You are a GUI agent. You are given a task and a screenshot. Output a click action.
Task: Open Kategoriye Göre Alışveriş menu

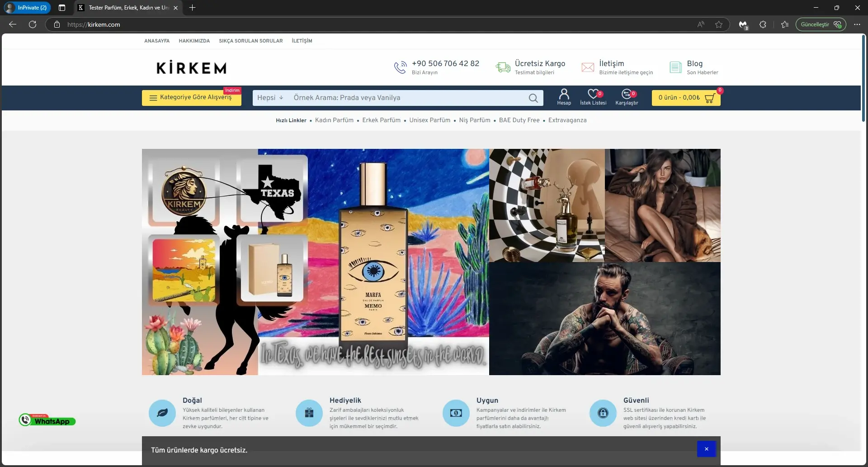click(x=191, y=98)
